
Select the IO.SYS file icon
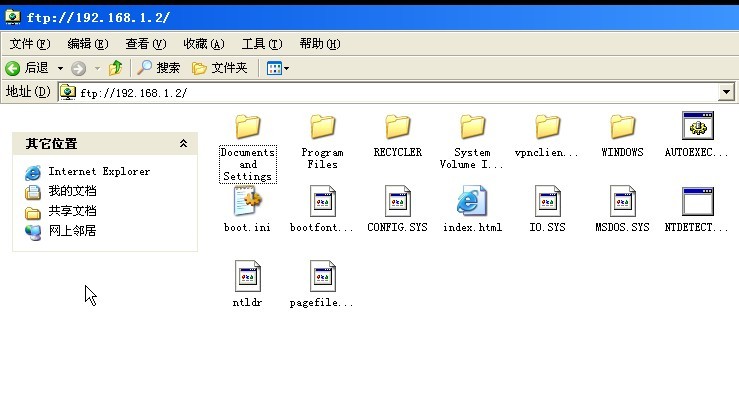[548, 201]
